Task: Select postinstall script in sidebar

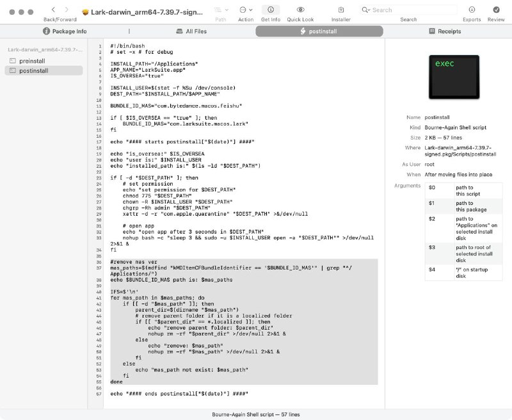Action: pos(44,71)
